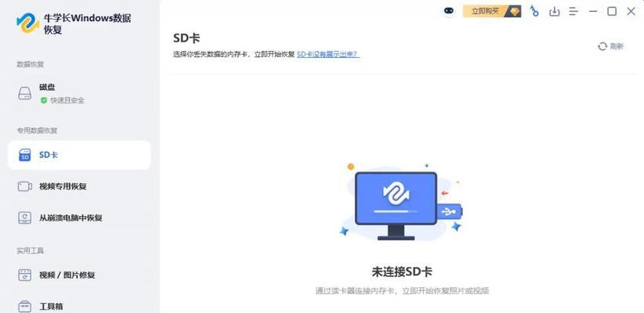Select the SD卡 sidebar item
Image resolution: width=644 pixels, height=313 pixels.
[x=79, y=155]
